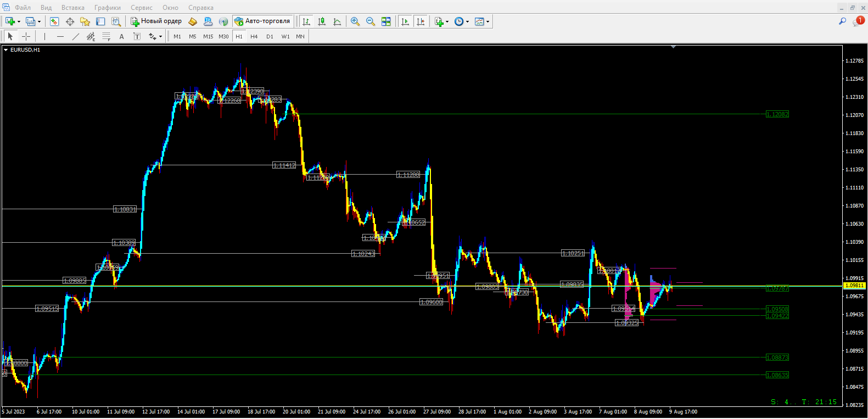Click the chart shift triangle marker
Viewport: 868px width, 419px height.
673,47
